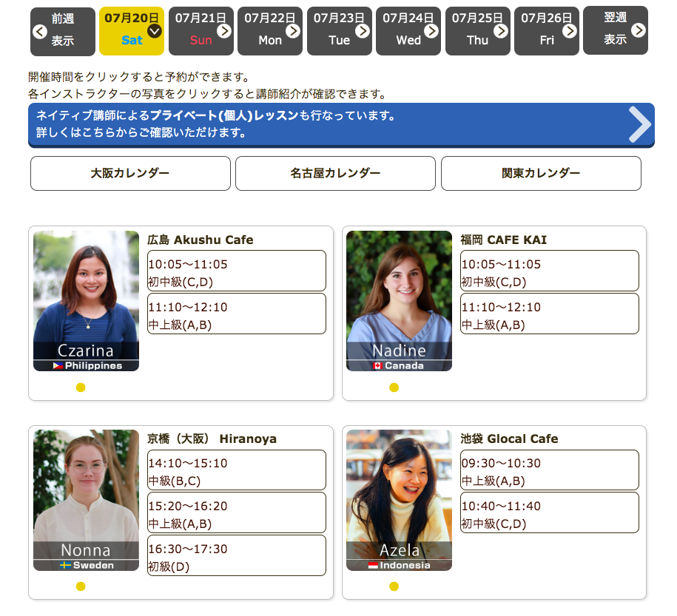677x616 pixels.
Task: Click the large chevron on blue private lesson banner
Action: (x=639, y=124)
